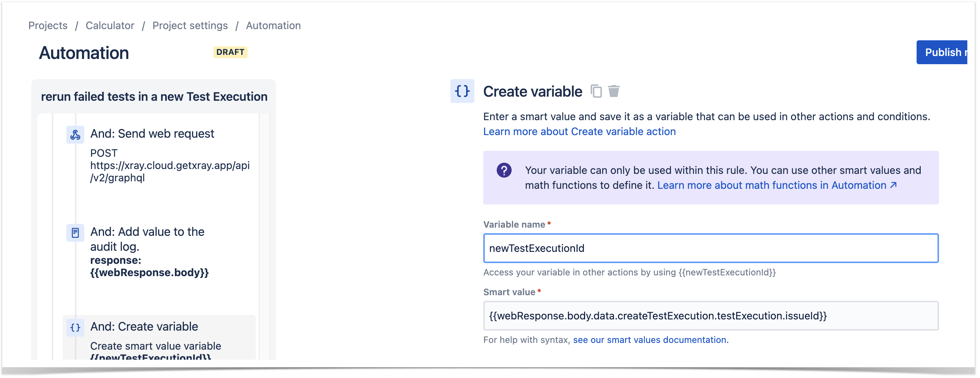This screenshot has width=980, height=378.
Task: Click the Variable name field label
Action: pos(515,225)
